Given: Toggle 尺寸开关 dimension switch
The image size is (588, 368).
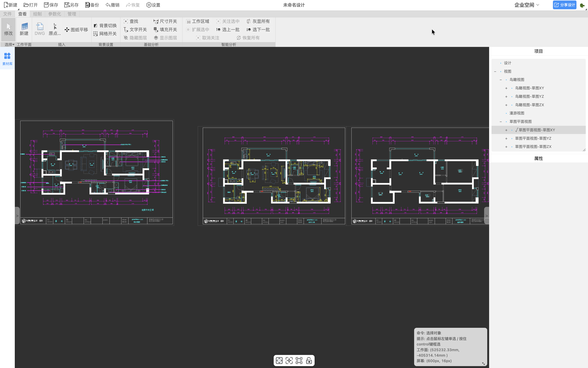Looking at the screenshot, I should point(165,21).
